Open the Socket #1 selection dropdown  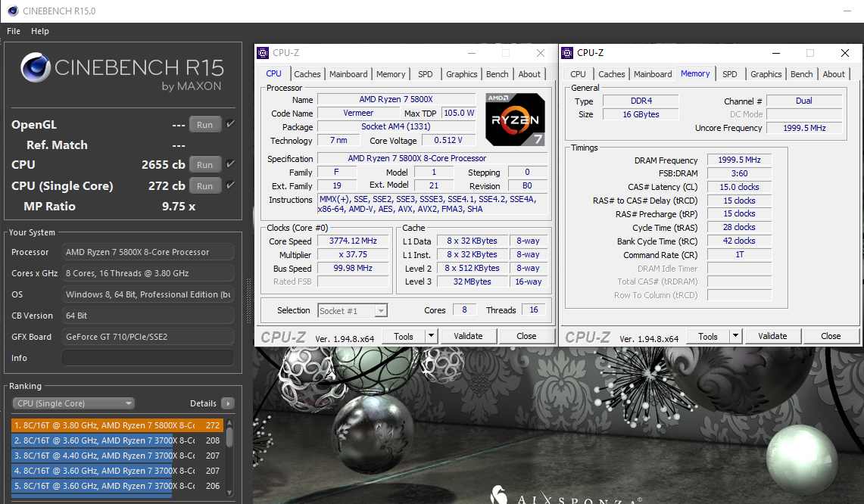pos(353,311)
